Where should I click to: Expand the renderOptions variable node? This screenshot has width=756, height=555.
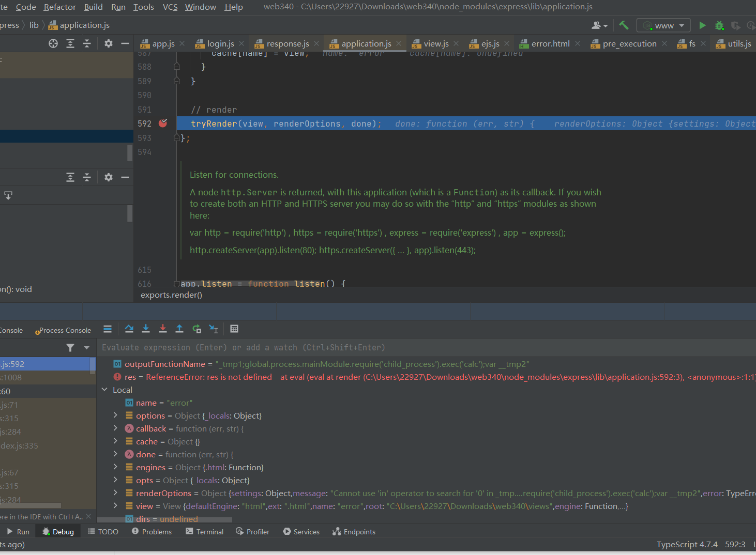pyautogui.click(x=115, y=493)
